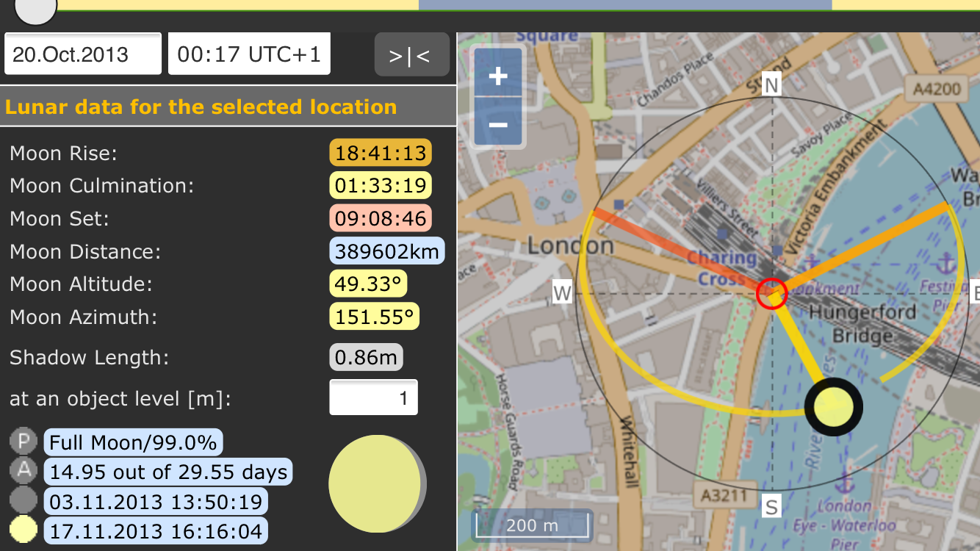Click Moon Set time 09:08:46
980x551 pixels.
[x=381, y=218]
